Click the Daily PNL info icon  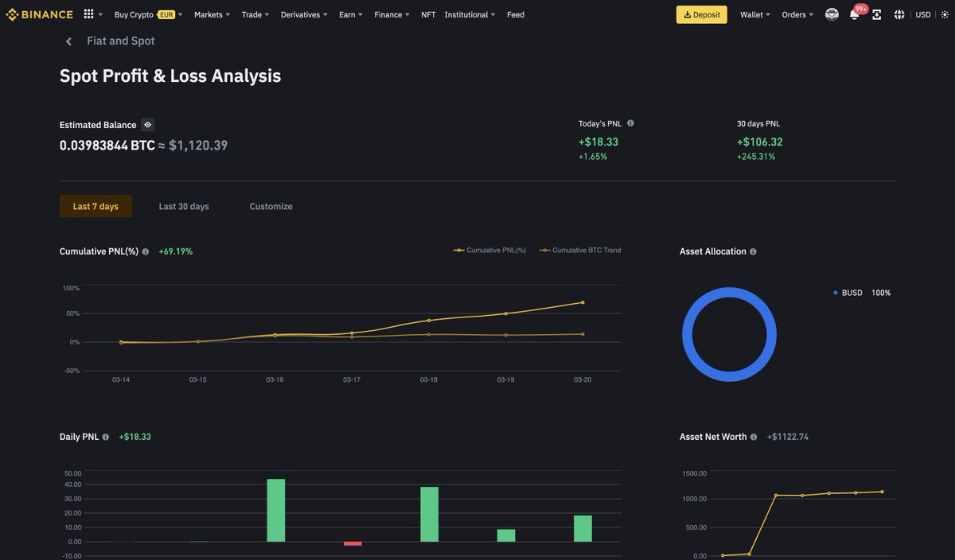[106, 437]
